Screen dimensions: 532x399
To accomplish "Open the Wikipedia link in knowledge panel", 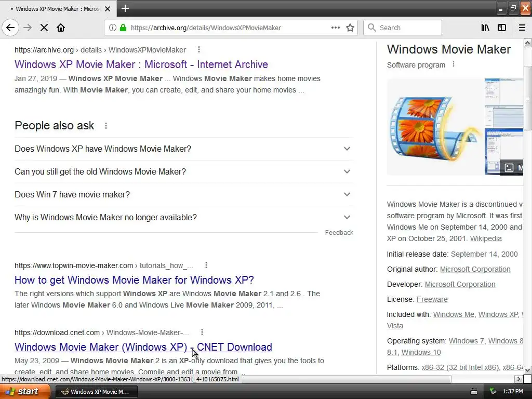I will (x=486, y=238).
